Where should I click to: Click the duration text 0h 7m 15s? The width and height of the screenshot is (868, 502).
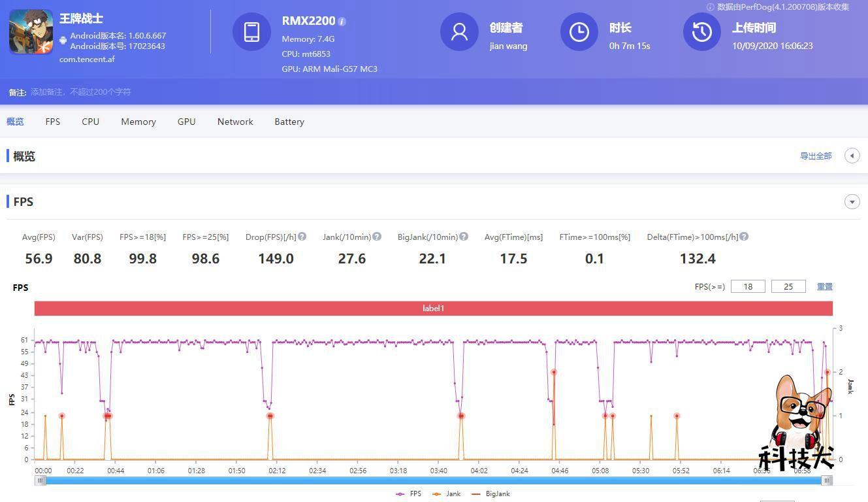(x=630, y=46)
